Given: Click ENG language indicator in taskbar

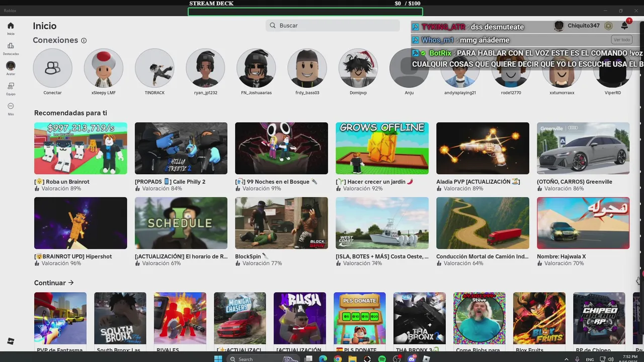Looking at the screenshot, I should tap(590, 359).
